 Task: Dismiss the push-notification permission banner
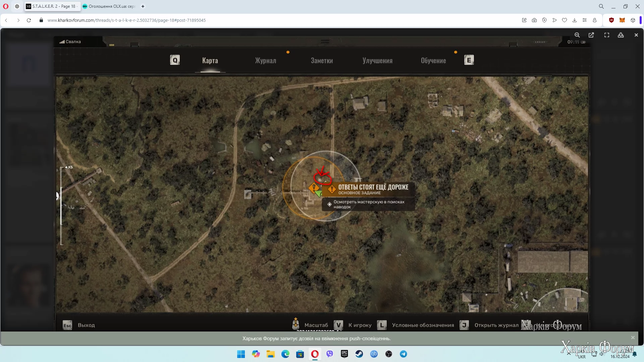633,338
